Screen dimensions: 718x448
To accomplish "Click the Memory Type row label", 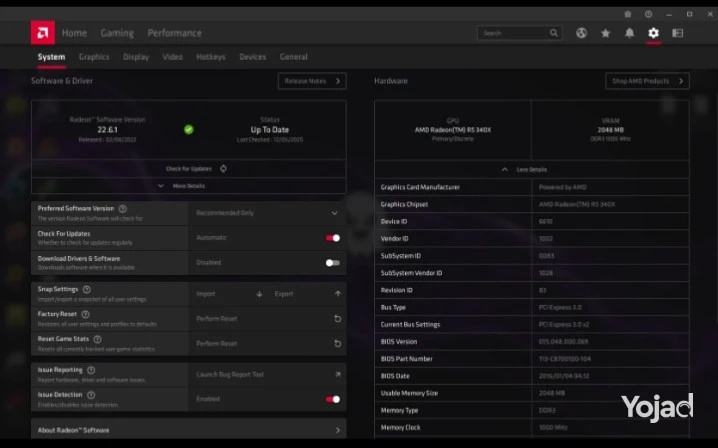I will 399,410.
